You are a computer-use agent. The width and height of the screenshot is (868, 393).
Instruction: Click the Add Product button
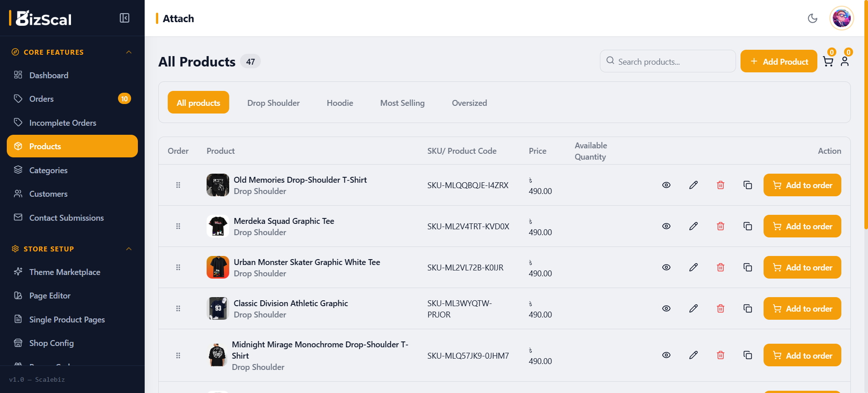[778, 61]
